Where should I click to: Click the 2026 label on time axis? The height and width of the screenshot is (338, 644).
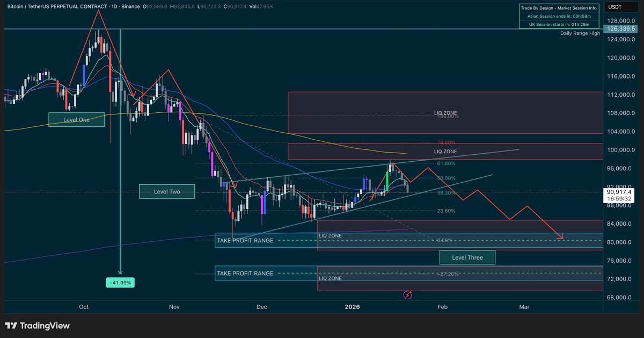(352, 307)
